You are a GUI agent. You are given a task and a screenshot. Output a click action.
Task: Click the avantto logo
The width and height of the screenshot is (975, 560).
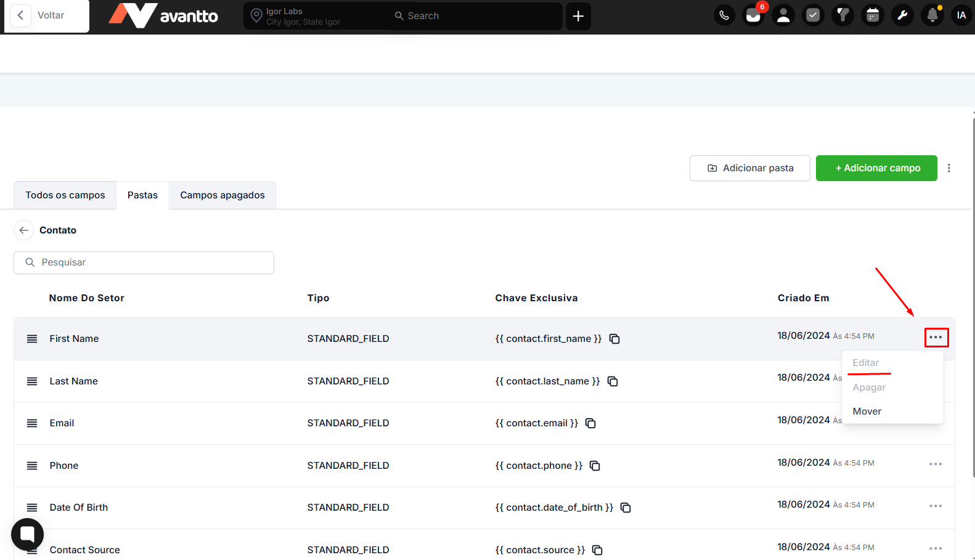(163, 15)
